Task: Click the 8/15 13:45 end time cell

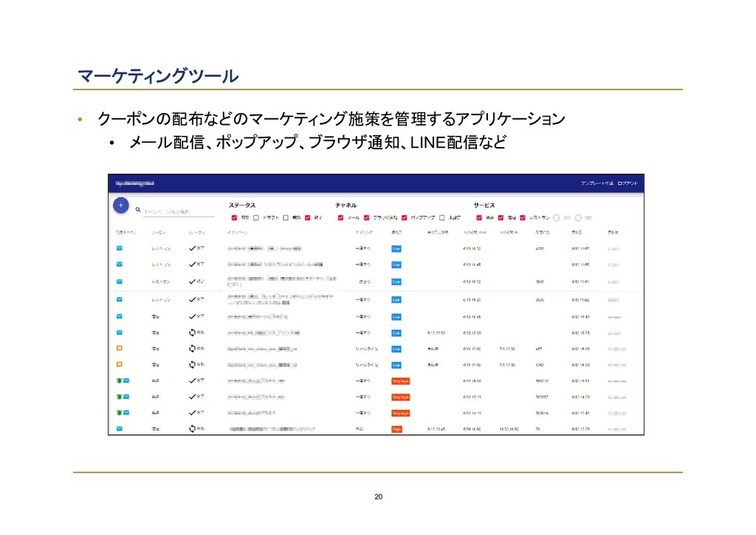Action: tap(436, 429)
